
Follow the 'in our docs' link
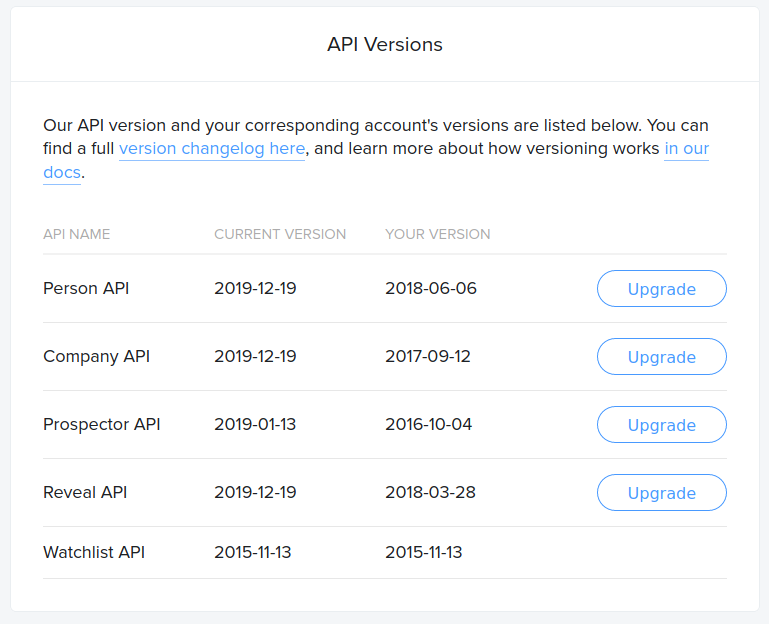[x=686, y=149]
